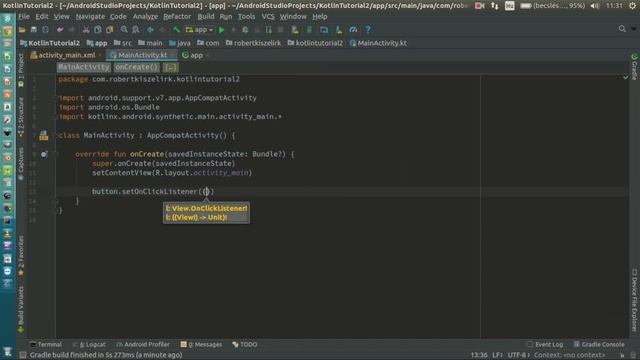Build the project with the hammer icon
Image resolution: width=640 pixels, height=360 pixels.
pos(176,30)
